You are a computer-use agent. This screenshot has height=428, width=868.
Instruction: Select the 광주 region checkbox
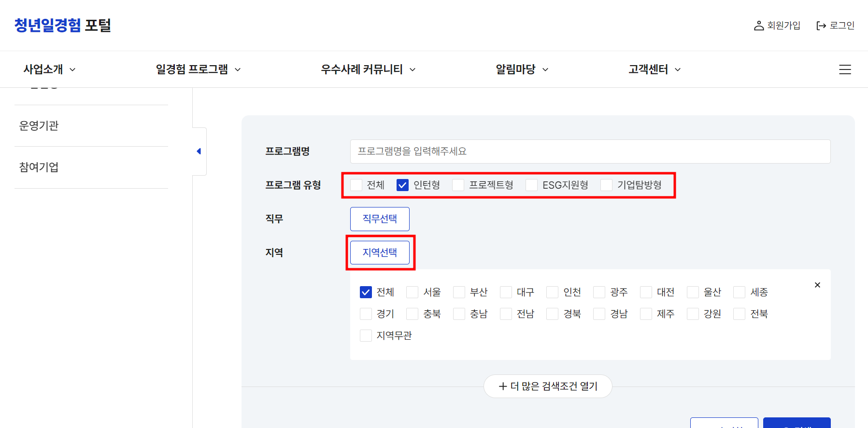pyautogui.click(x=599, y=292)
